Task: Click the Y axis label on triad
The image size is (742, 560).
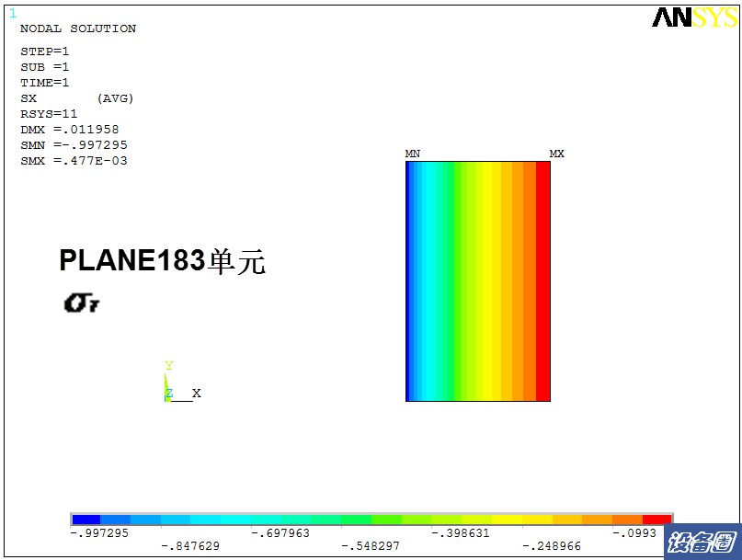Action: (x=168, y=366)
